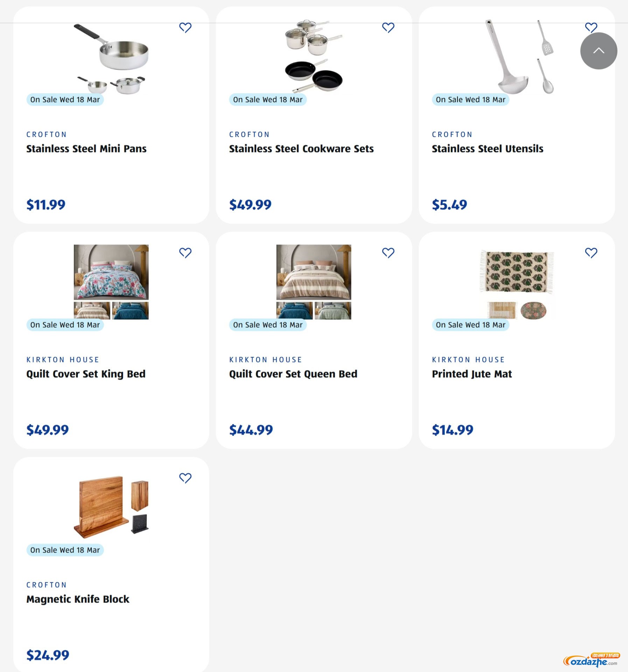The height and width of the screenshot is (672, 628).
Task: Save Quilt Cover Set Queen Bed to favorites
Action: click(x=388, y=252)
